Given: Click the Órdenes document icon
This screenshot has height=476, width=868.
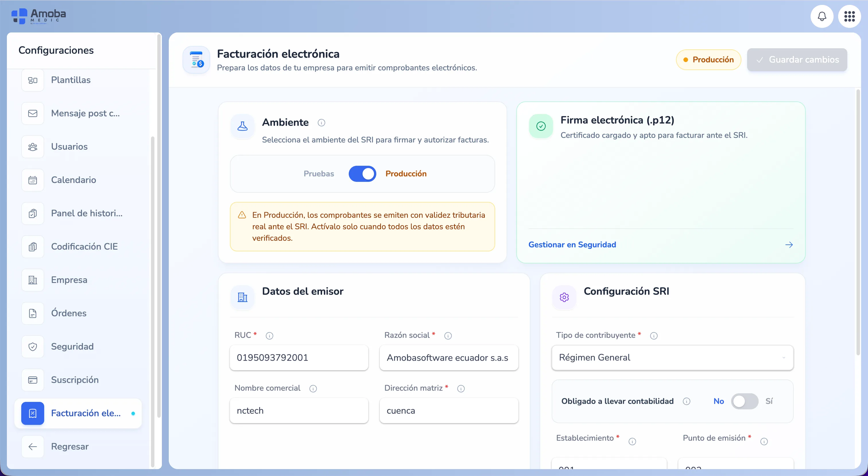Looking at the screenshot, I should coord(33,313).
